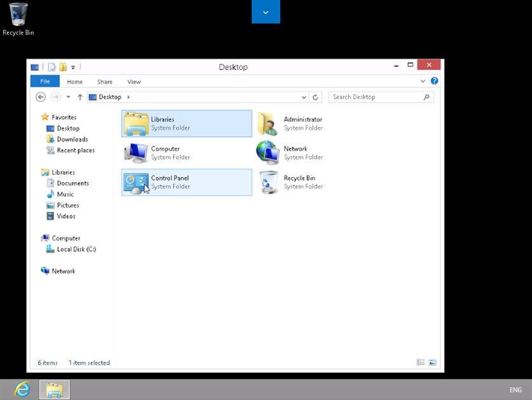Viewport: 532px width, 400px height.
Task: Click the Properties icon in Quick Access Toolbar
Action: tap(52, 67)
